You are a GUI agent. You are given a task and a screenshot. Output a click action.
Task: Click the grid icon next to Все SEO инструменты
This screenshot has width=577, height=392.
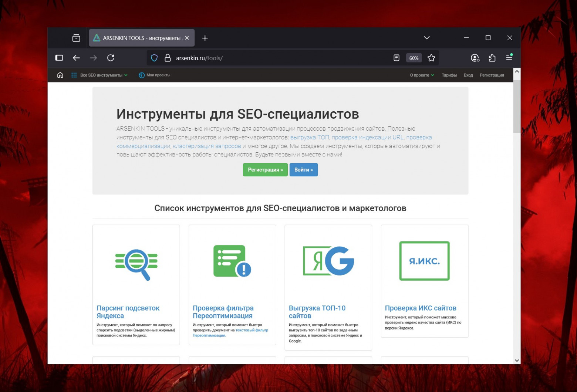pyautogui.click(x=74, y=75)
